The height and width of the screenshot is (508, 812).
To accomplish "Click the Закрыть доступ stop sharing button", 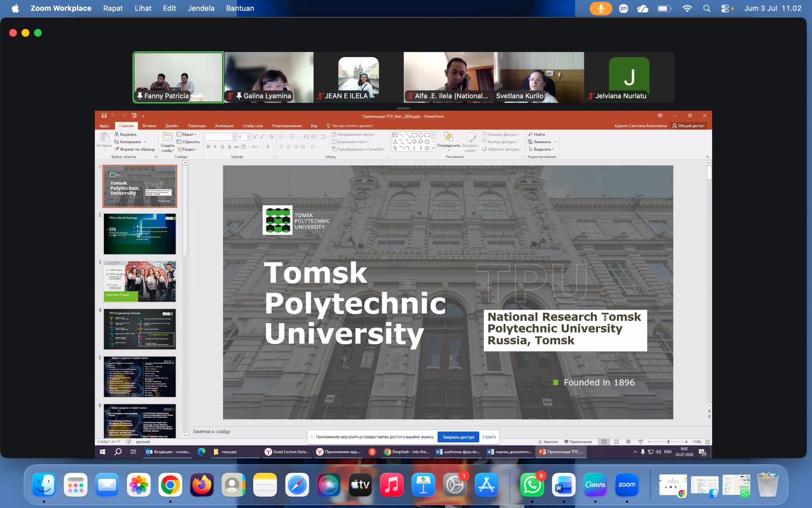I will click(x=458, y=437).
